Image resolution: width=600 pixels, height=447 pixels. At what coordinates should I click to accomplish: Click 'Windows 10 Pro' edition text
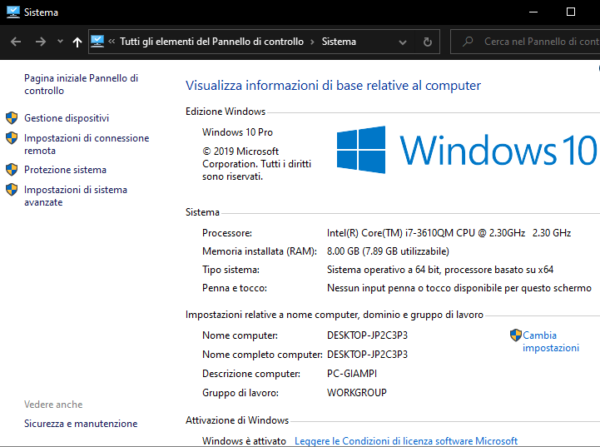(237, 132)
